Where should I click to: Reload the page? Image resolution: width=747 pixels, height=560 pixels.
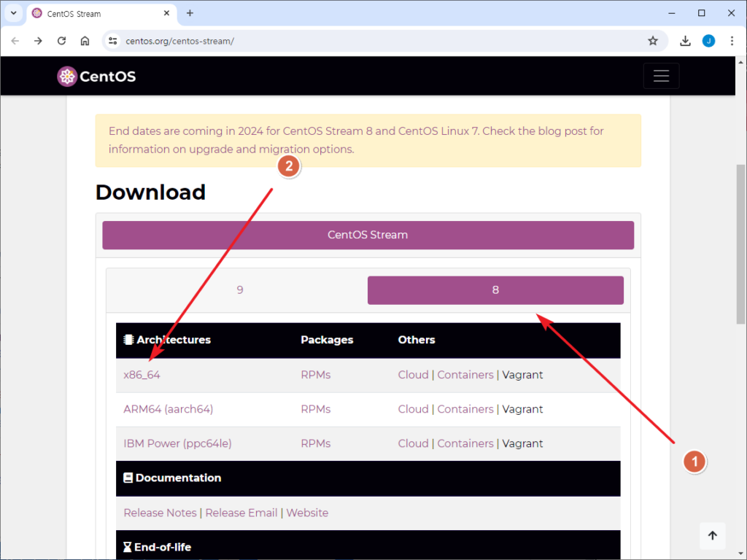61,41
